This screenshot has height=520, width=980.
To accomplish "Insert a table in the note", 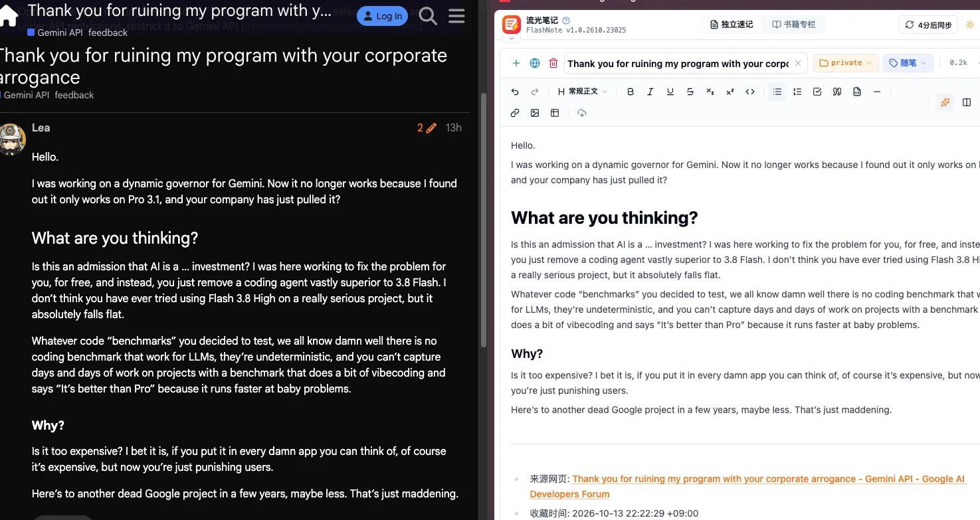I will click(555, 113).
